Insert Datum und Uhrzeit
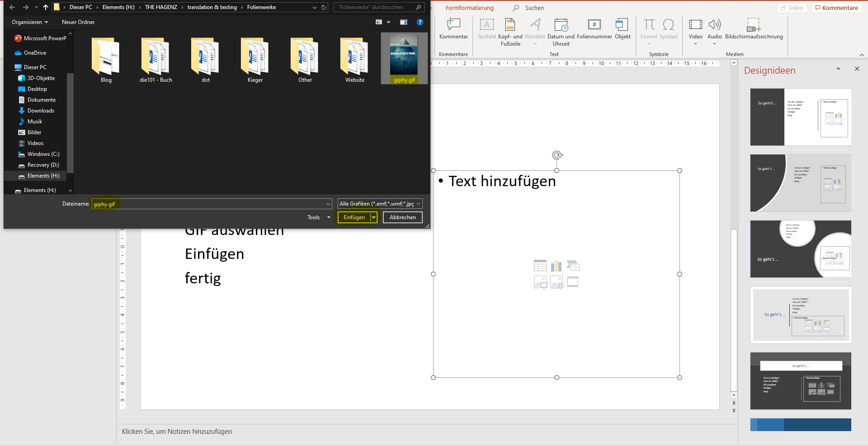Screen dimensions: 868x446 (x=561, y=32)
